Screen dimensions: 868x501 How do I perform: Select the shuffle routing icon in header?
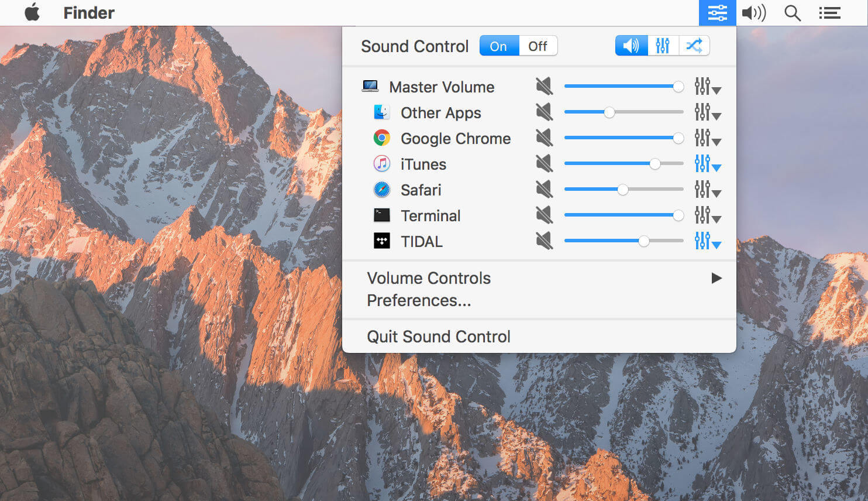click(x=694, y=46)
